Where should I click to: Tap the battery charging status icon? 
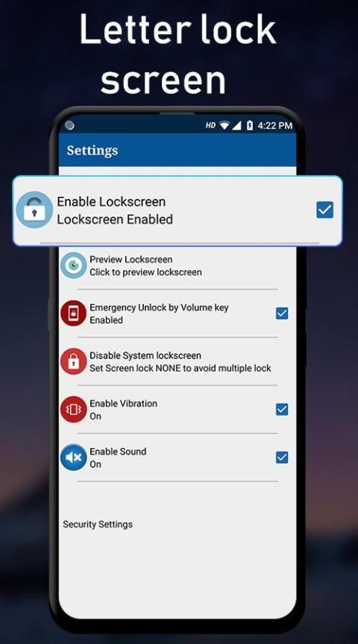[250, 126]
